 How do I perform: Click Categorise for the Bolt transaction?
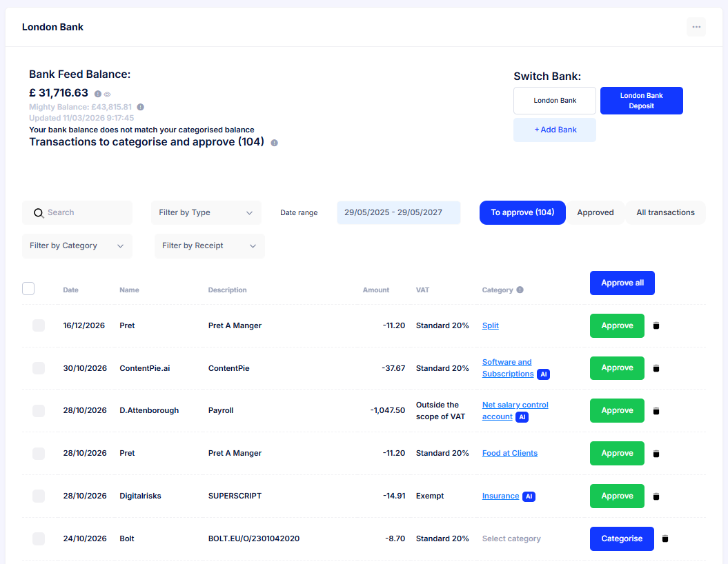pyautogui.click(x=622, y=538)
